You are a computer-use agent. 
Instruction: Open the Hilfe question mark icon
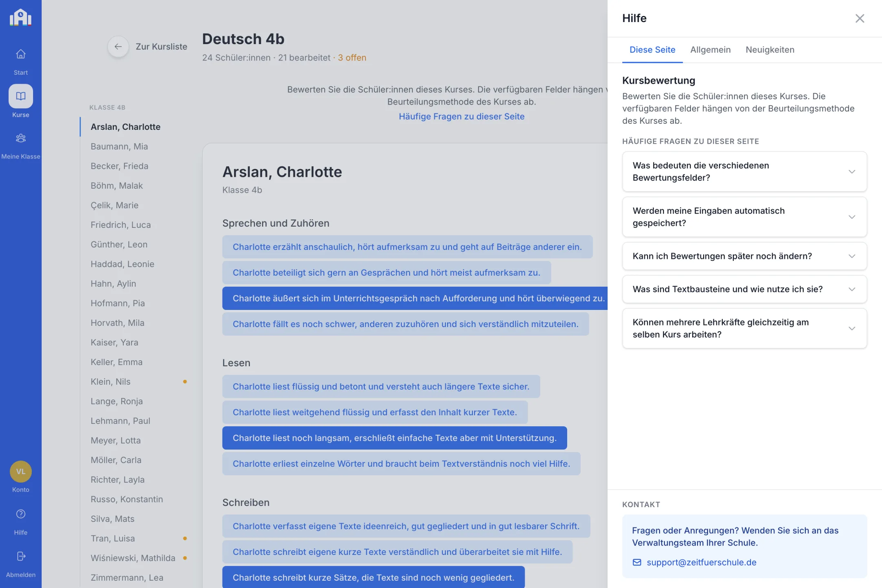click(x=20, y=514)
